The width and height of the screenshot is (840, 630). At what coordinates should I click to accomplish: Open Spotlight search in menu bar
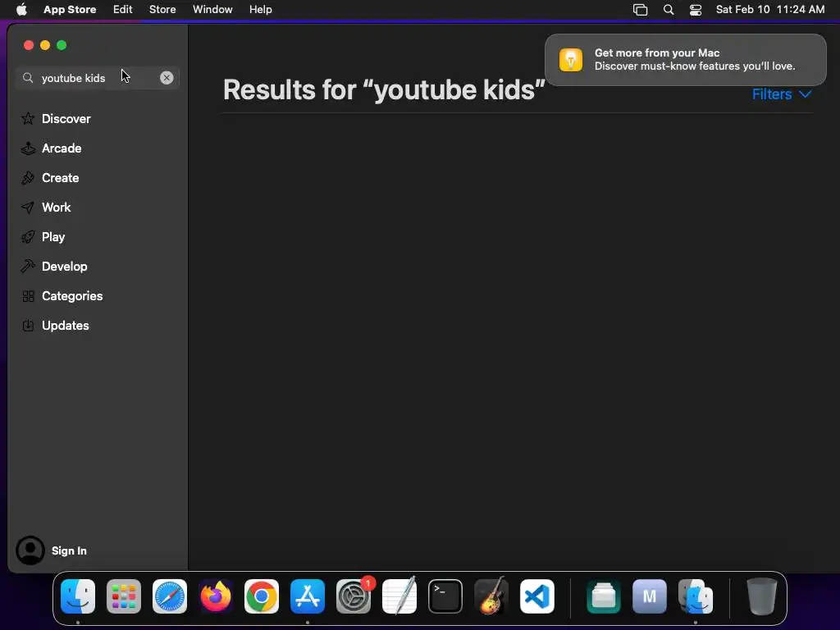(668, 9)
